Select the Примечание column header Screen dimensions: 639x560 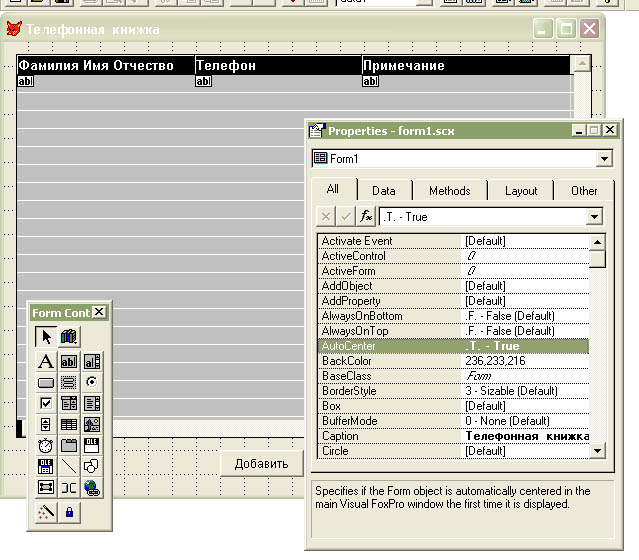click(466, 65)
